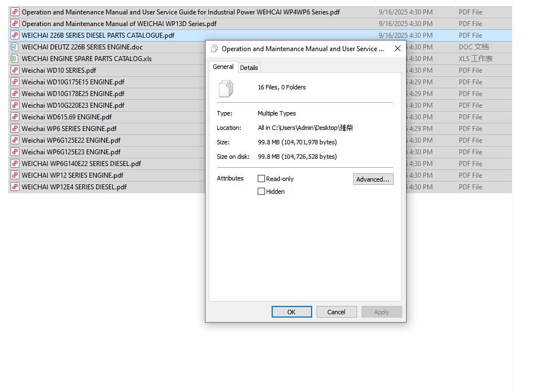
Task: Select Weichai WP6G125E22 ENGINE.pdf file name
Action: 71,140
